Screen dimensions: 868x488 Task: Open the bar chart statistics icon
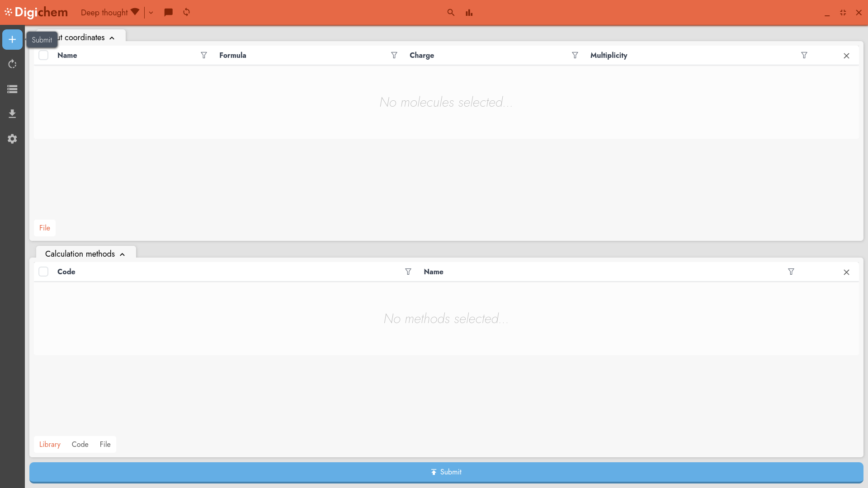(469, 12)
